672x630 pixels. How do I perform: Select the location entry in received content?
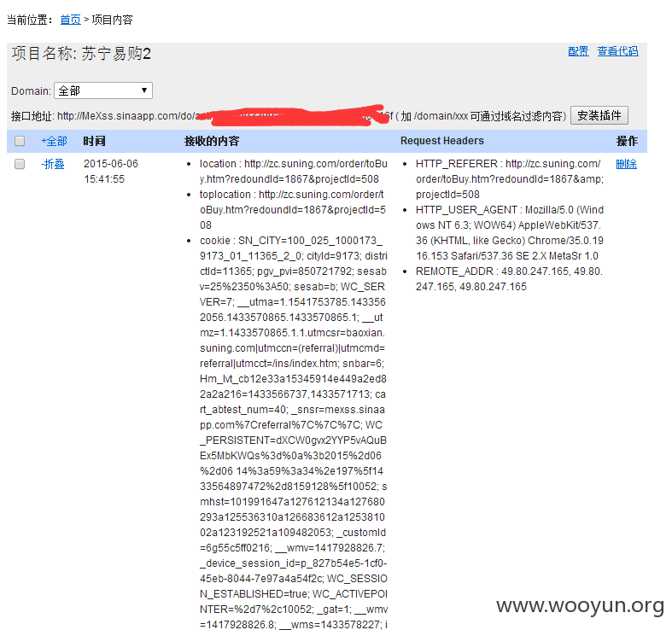(x=294, y=172)
